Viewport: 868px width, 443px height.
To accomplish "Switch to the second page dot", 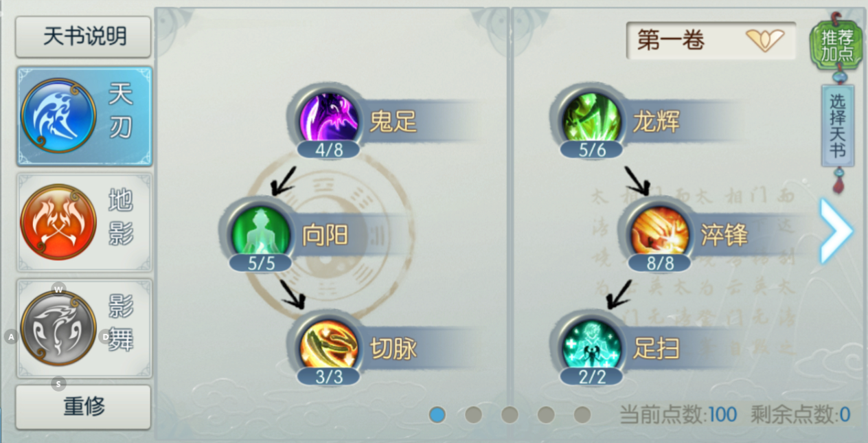I will [x=473, y=414].
